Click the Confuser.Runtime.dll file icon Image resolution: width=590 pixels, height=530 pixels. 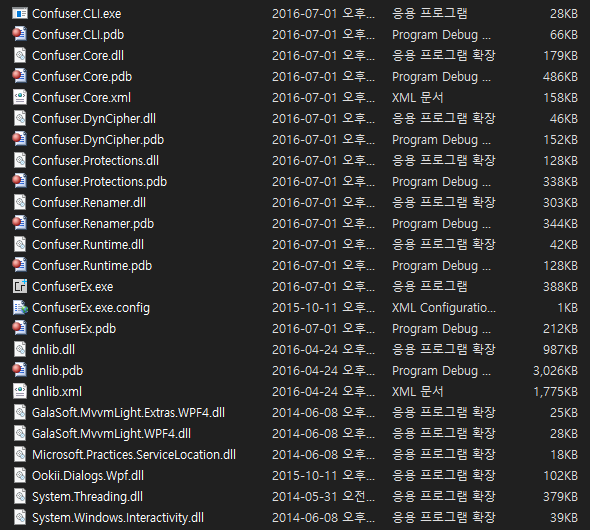point(20,244)
